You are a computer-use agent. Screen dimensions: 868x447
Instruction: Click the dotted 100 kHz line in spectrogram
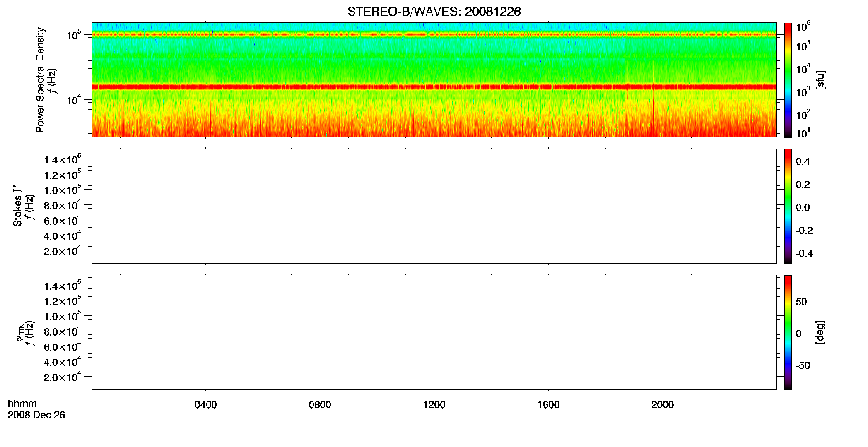[434, 35]
